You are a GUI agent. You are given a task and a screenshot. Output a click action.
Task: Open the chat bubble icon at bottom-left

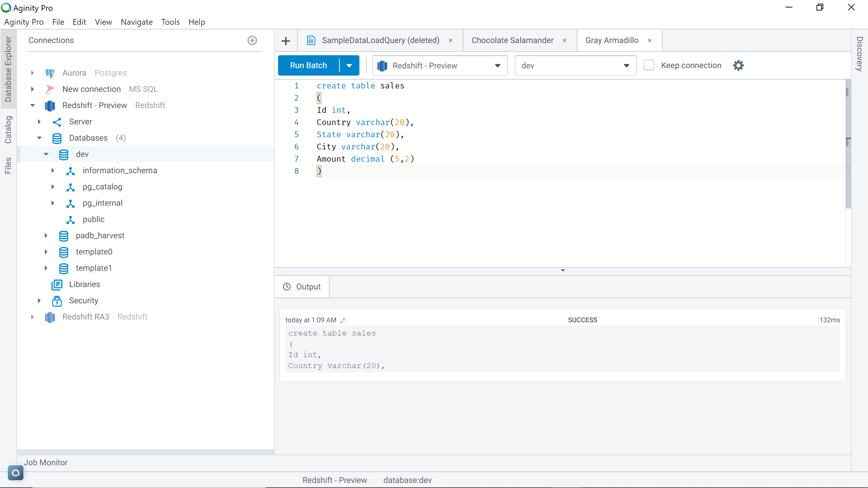[x=16, y=472]
